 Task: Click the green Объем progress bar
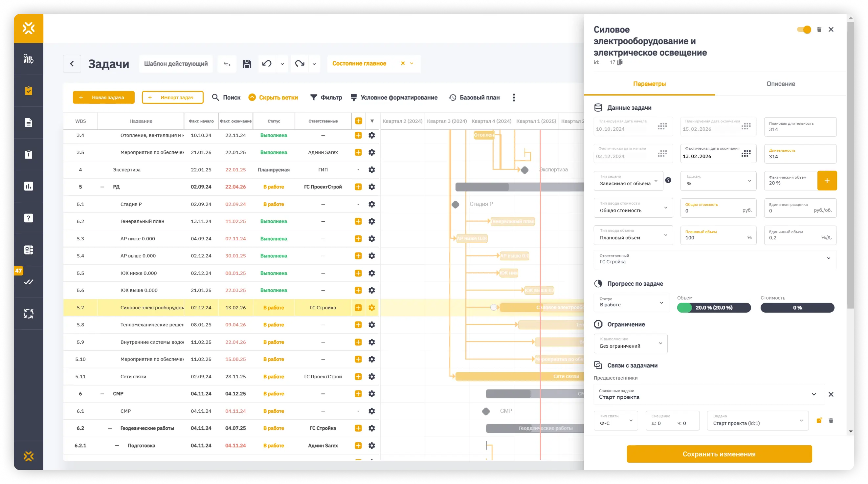tap(713, 308)
